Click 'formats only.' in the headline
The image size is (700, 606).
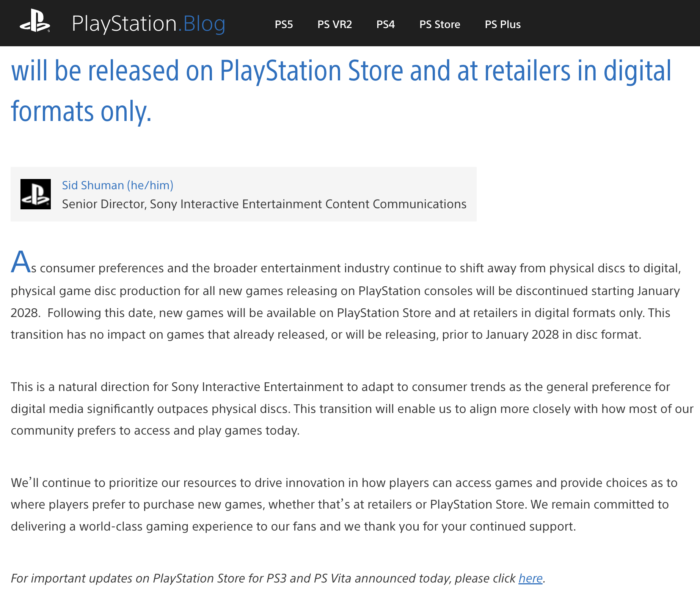click(81, 111)
